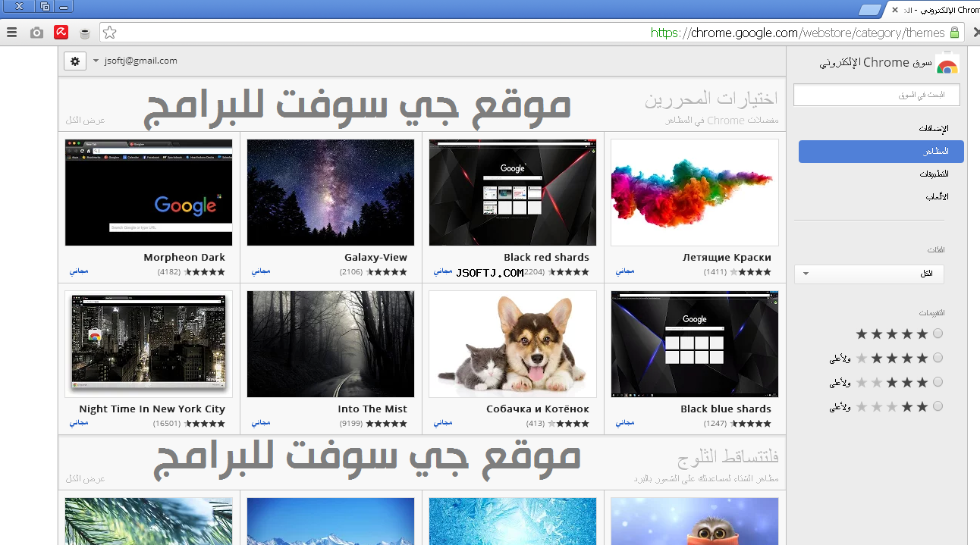Open the red Avira extension icon
The image size is (980, 545).
[61, 32]
